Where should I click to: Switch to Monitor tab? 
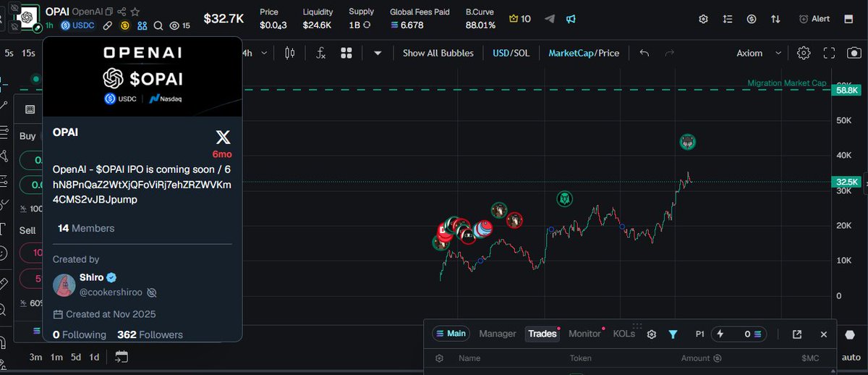[x=584, y=334]
